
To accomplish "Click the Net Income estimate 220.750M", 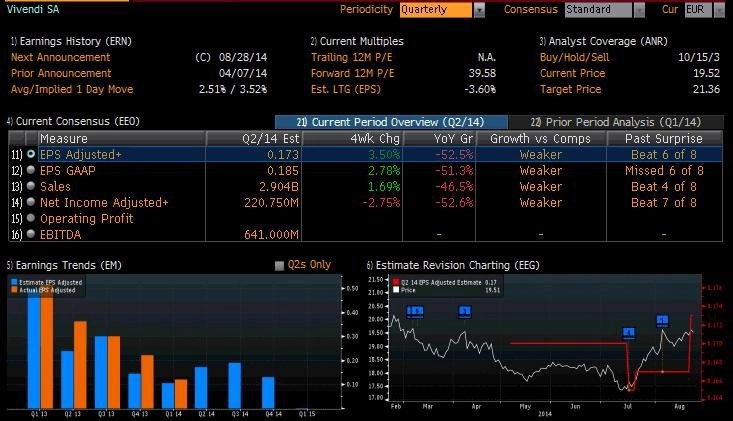I will [x=271, y=202].
